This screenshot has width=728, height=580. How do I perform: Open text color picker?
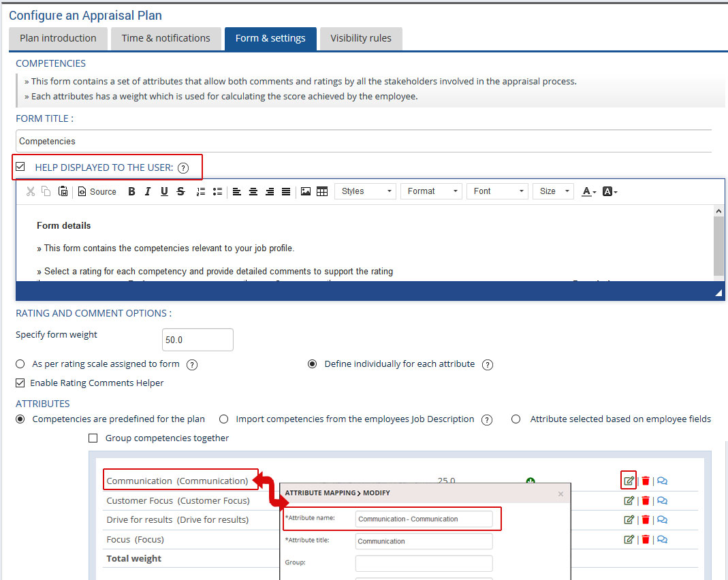(x=588, y=191)
